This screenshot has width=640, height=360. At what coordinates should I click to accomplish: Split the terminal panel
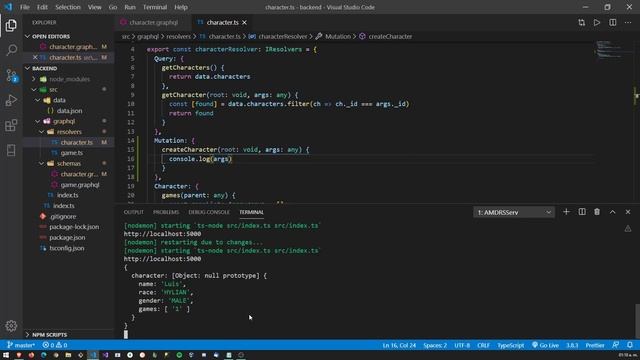click(x=582, y=212)
